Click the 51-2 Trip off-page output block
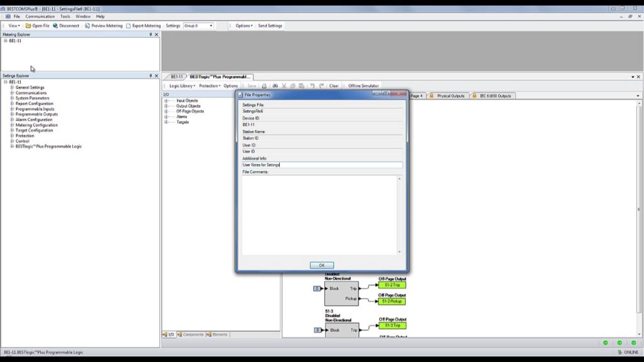Screen dimensions: 644x362 click(x=392, y=285)
